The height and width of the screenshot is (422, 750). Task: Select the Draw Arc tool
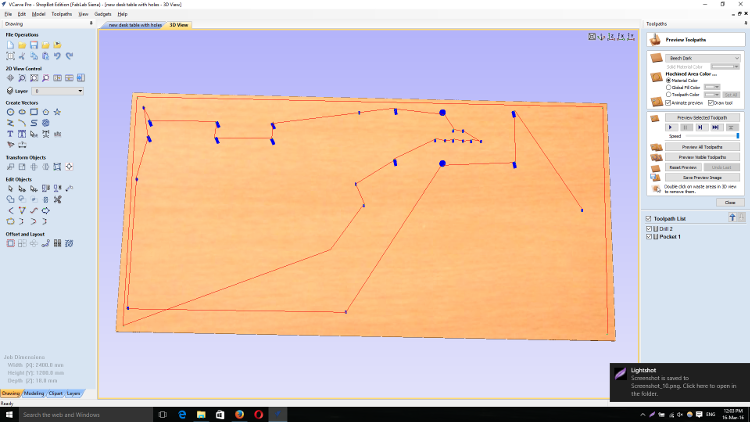tap(22, 123)
